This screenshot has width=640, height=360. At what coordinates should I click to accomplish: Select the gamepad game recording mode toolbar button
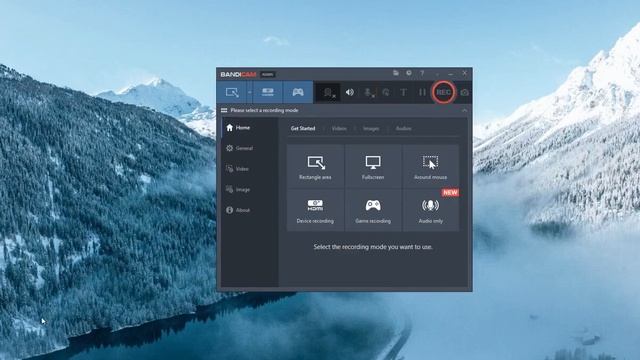tap(298, 92)
